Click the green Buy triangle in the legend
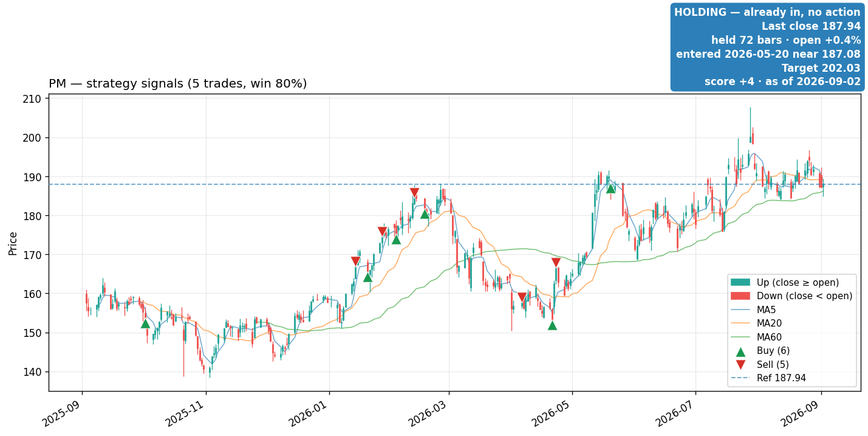Screen dimensions: 868x436 click(740, 351)
